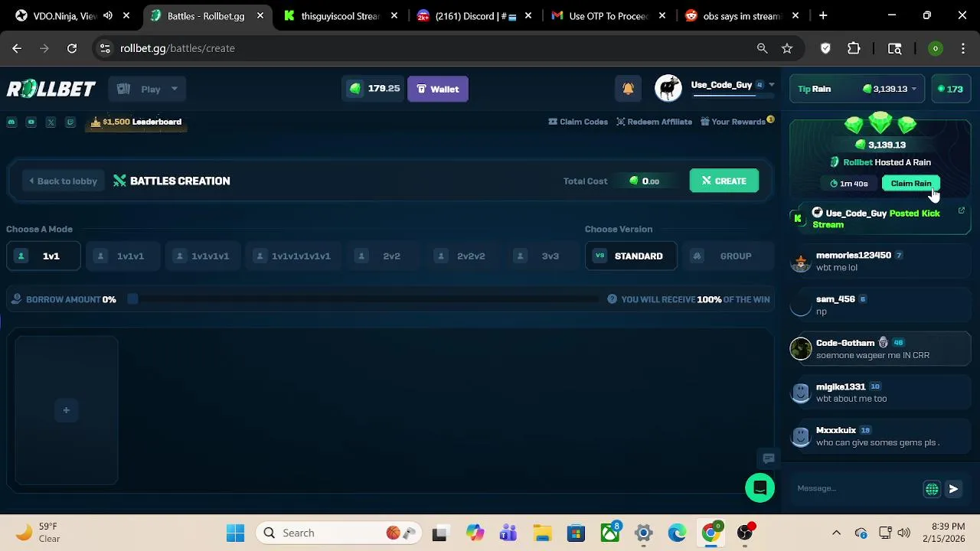Image resolution: width=980 pixels, height=551 pixels.
Task: Switch to the Use OTP To Proceed Gmail tab
Action: (609, 15)
